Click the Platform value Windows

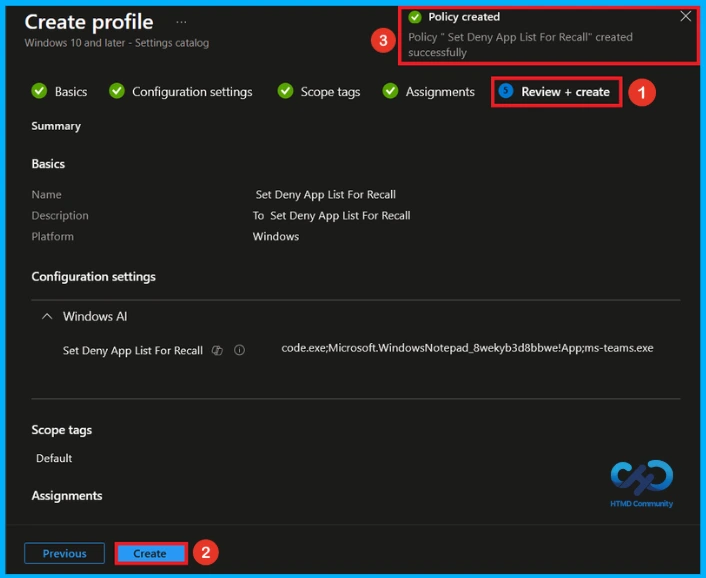276,237
